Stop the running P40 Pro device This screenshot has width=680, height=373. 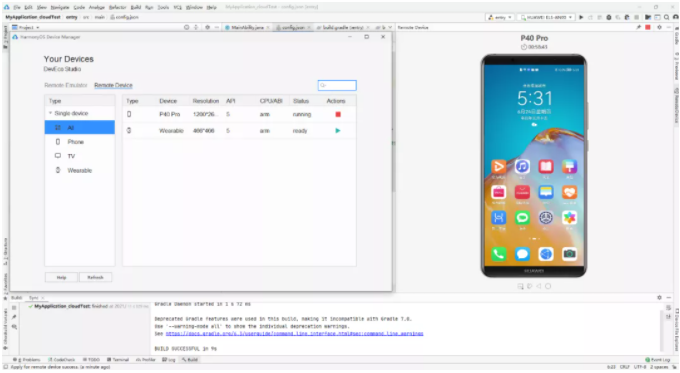(338, 115)
